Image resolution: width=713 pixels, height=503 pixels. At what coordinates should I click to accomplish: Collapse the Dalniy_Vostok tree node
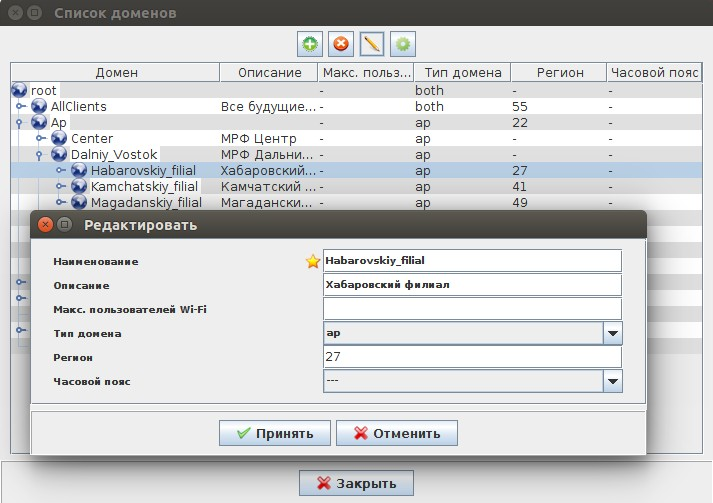(x=40, y=155)
